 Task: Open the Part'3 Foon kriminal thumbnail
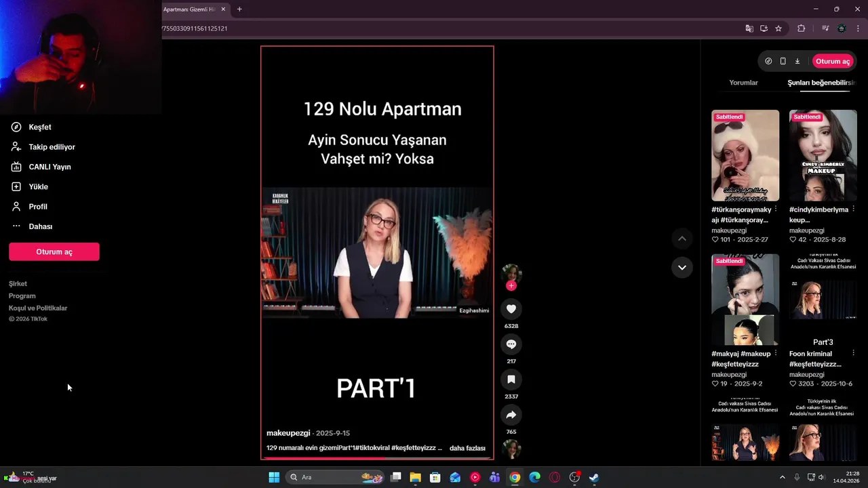(x=823, y=300)
